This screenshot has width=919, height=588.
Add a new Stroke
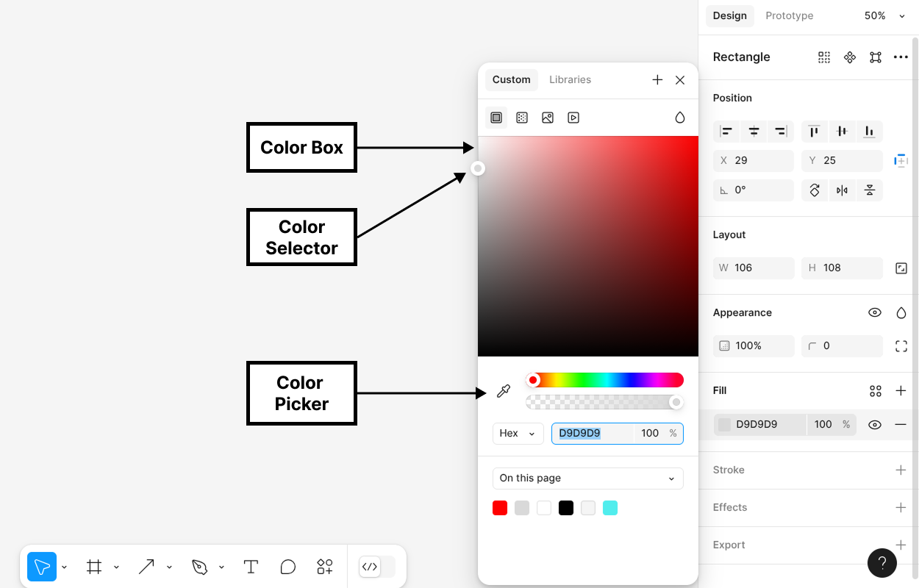click(901, 470)
